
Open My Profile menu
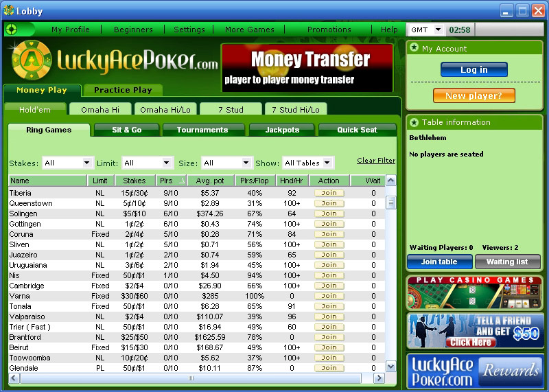[71, 30]
